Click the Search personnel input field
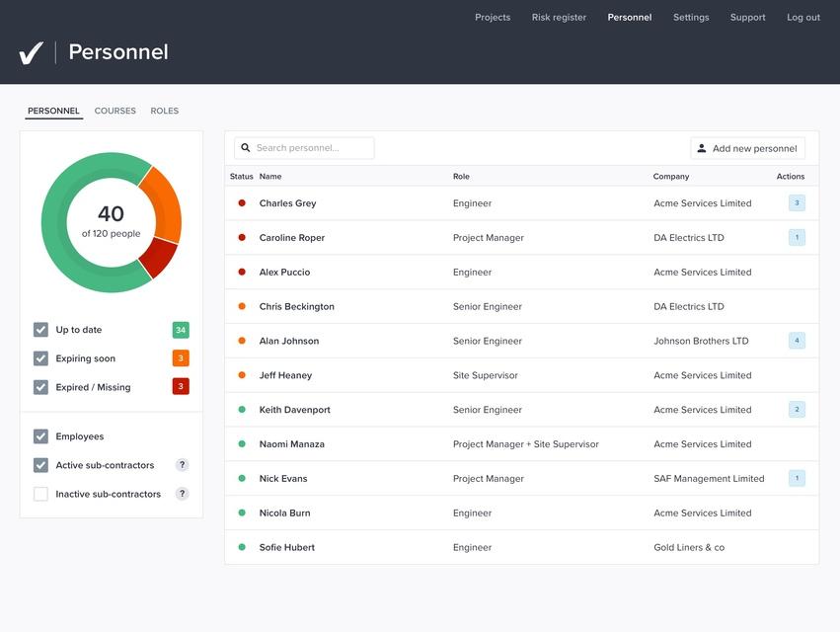Viewport: 840px width, 632px height. pyautogui.click(x=311, y=148)
